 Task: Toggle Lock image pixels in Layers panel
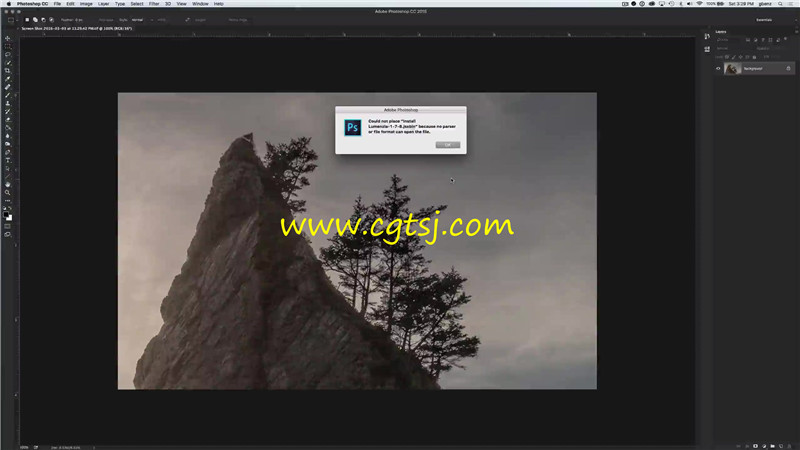coord(734,57)
